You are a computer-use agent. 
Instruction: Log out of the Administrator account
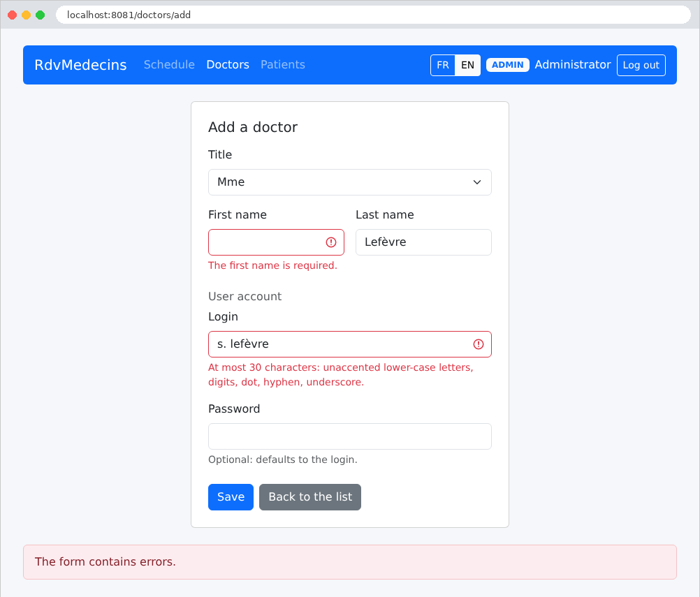[641, 65]
